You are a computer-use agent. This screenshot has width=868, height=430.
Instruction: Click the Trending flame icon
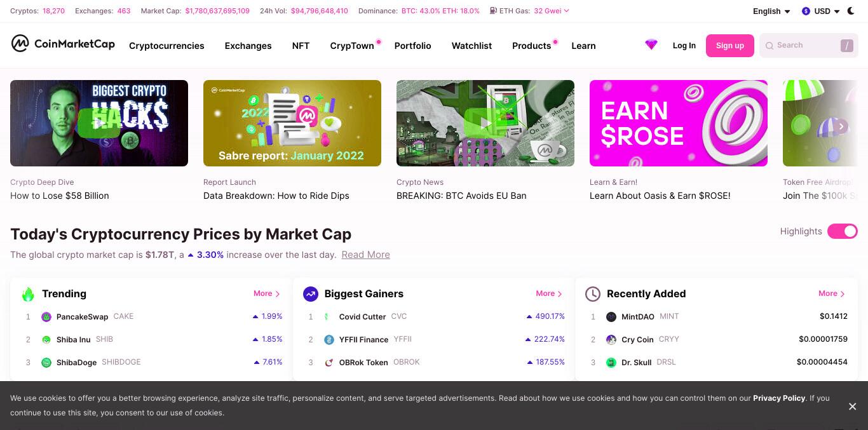tap(28, 293)
